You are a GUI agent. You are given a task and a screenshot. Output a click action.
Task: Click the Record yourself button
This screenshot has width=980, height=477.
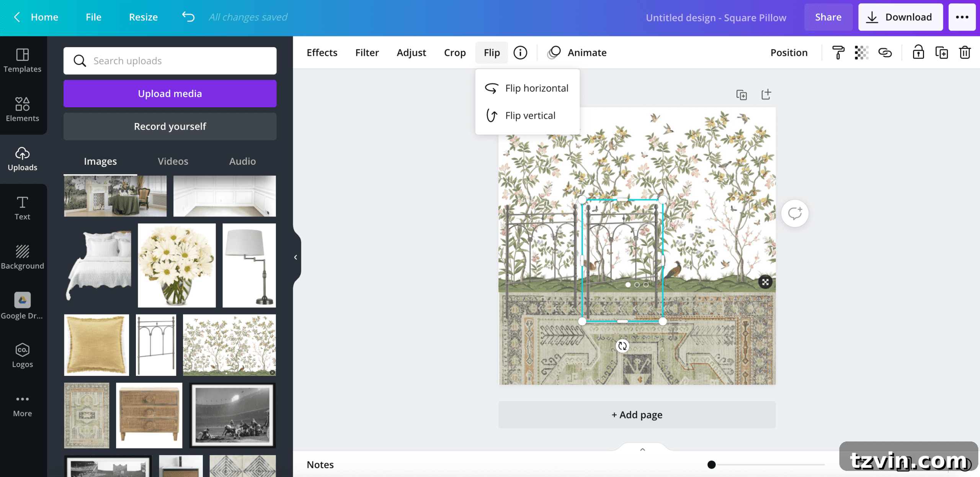pyautogui.click(x=170, y=126)
